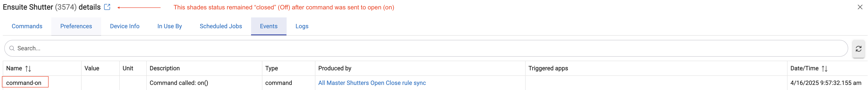The height and width of the screenshot is (90, 868).
Task: Focus the events Search field
Action: point(426,48)
